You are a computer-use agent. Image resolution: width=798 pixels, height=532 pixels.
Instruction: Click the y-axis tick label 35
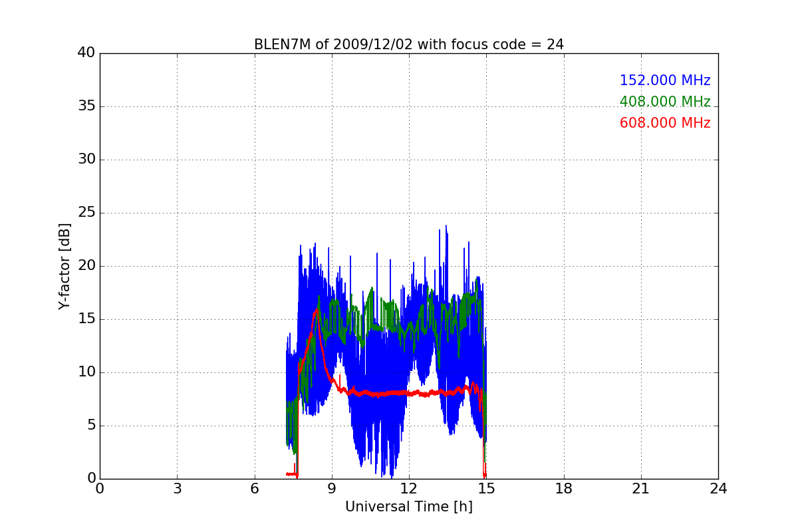point(86,106)
